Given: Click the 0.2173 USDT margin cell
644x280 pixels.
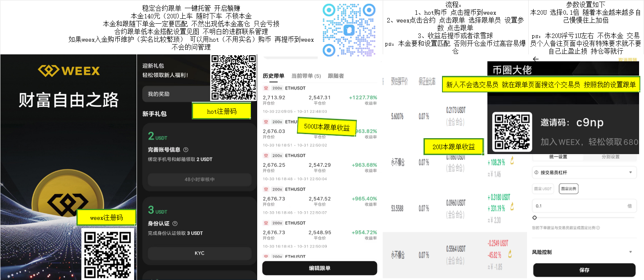Looking at the screenshot, I should 456,110.
